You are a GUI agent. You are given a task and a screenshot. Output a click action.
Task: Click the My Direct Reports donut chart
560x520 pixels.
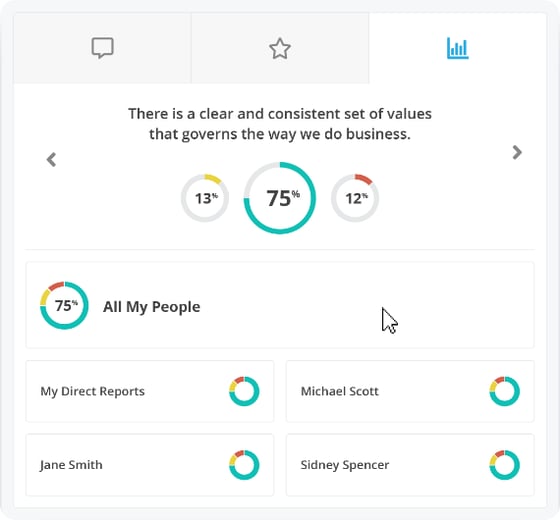click(x=244, y=391)
